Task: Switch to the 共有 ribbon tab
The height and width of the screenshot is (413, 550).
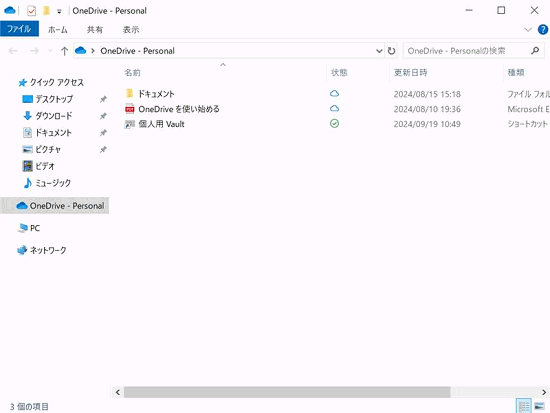Action: point(95,29)
